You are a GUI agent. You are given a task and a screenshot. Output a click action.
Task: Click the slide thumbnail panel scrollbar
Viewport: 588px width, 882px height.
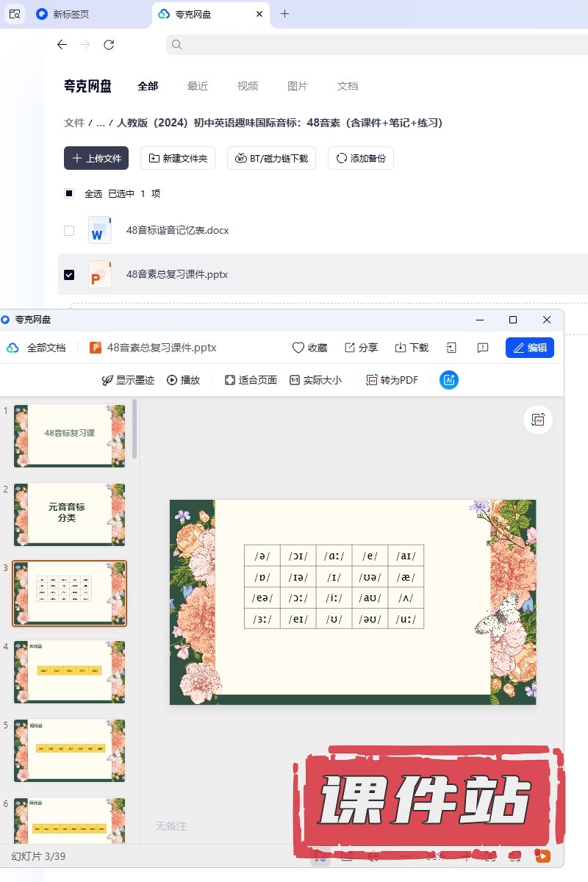135,429
